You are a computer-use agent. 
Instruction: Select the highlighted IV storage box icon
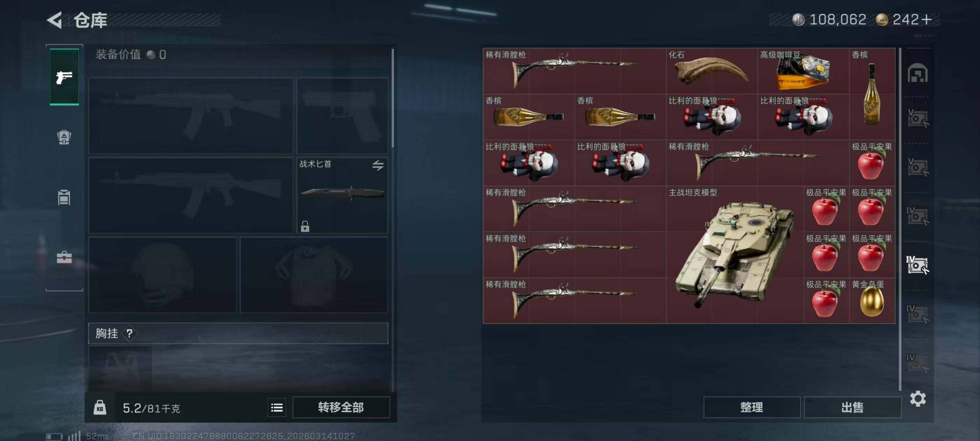(x=918, y=265)
